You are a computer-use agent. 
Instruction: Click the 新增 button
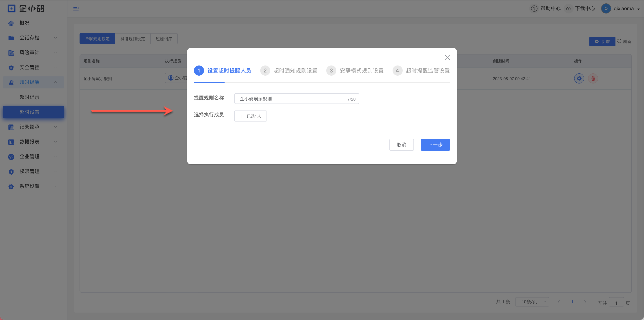602,41
